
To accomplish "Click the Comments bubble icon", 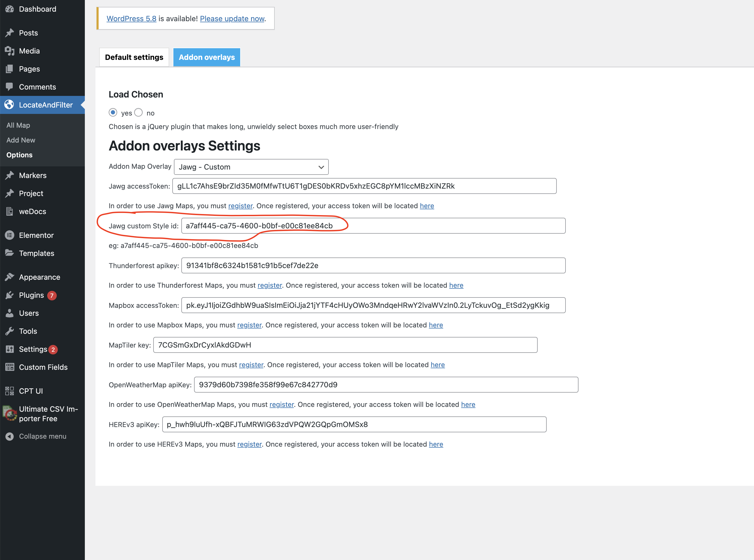I will (10, 87).
